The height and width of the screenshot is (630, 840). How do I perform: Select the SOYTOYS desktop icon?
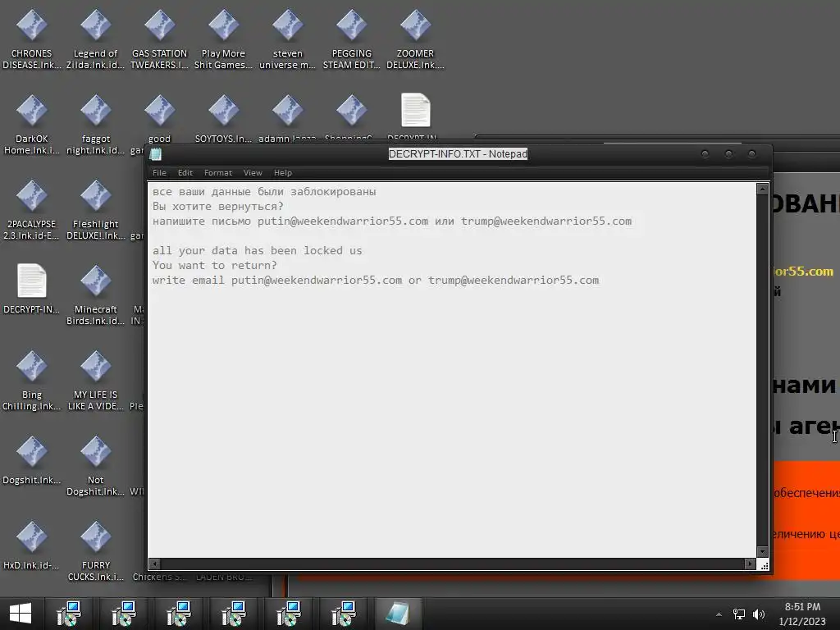(x=223, y=120)
